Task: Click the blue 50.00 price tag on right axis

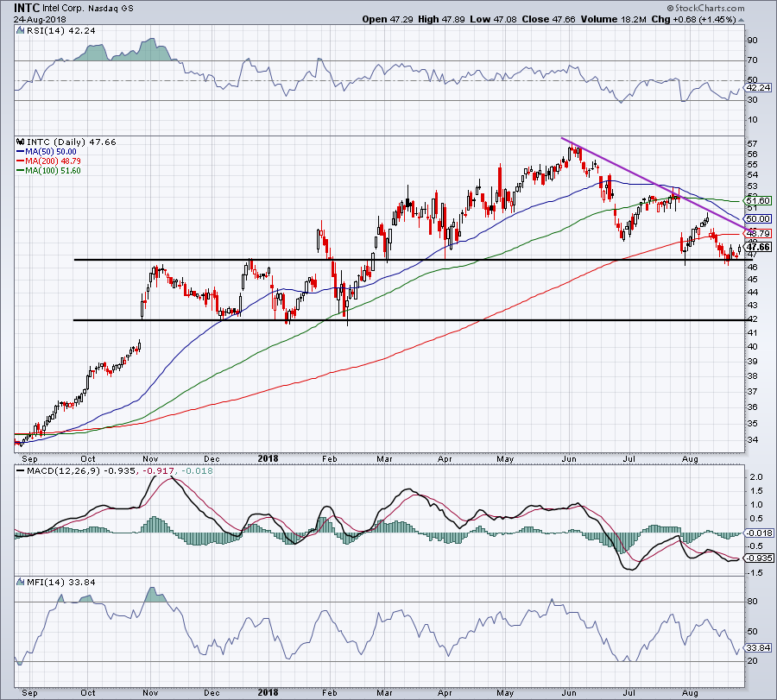Action: click(x=758, y=218)
